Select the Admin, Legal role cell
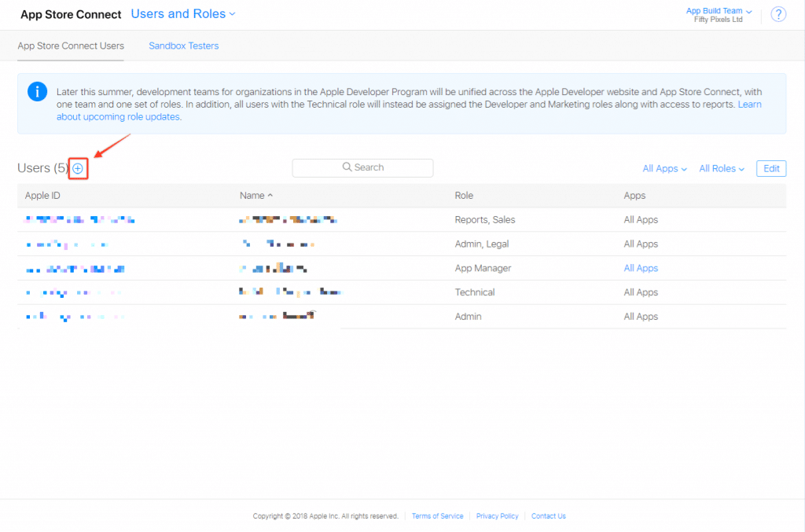 point(482,244)
